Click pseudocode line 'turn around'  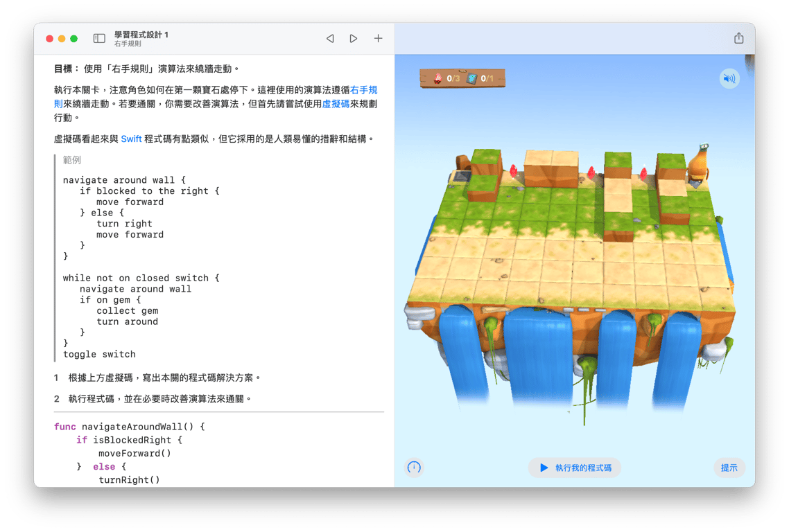[x=128, y=321]
